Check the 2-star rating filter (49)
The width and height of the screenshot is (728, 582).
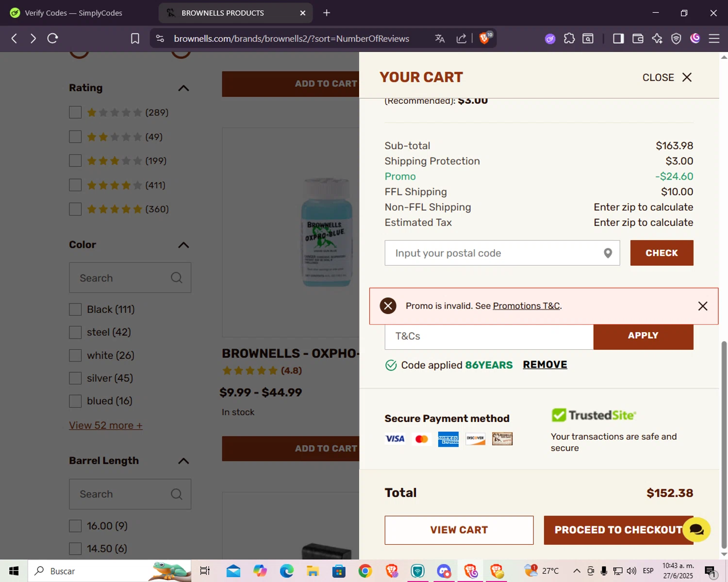pos(75,137)
